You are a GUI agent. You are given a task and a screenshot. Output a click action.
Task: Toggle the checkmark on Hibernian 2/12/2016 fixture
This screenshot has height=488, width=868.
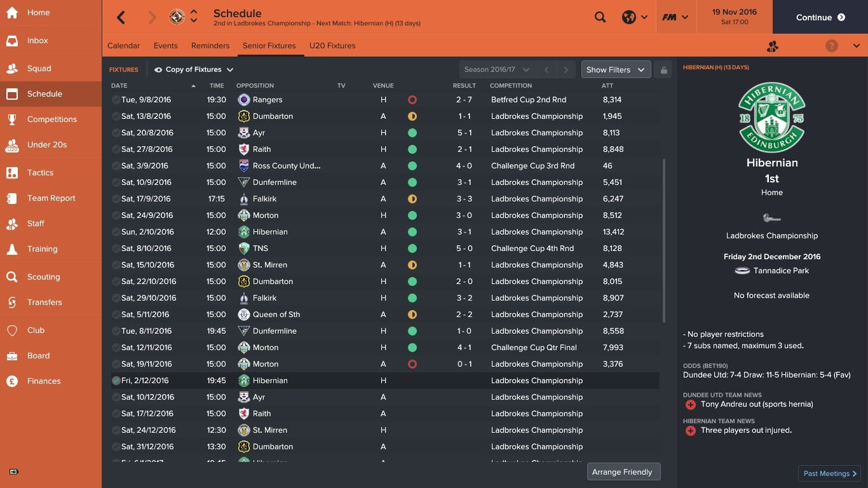pos(116,381)
